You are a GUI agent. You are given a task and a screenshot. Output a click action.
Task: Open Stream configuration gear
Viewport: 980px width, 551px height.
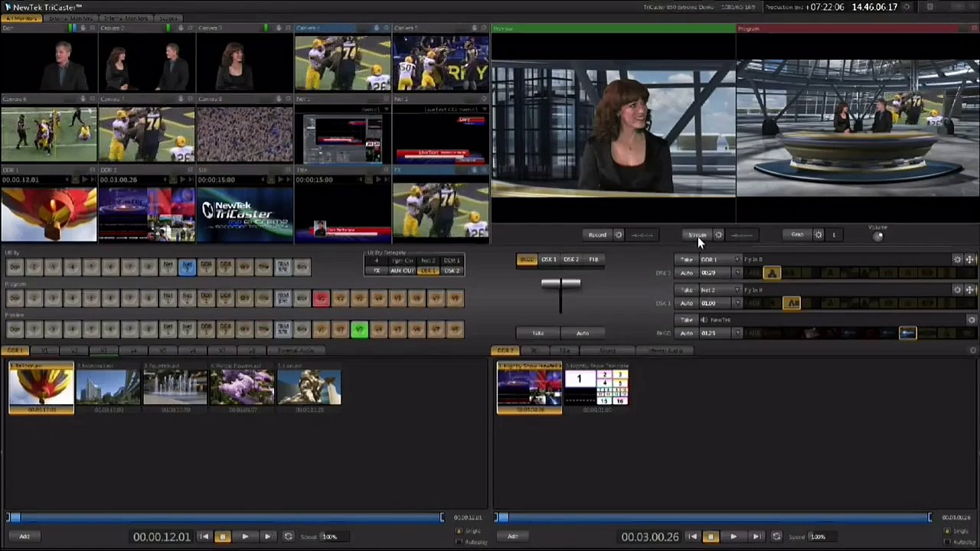click(718, 235)
